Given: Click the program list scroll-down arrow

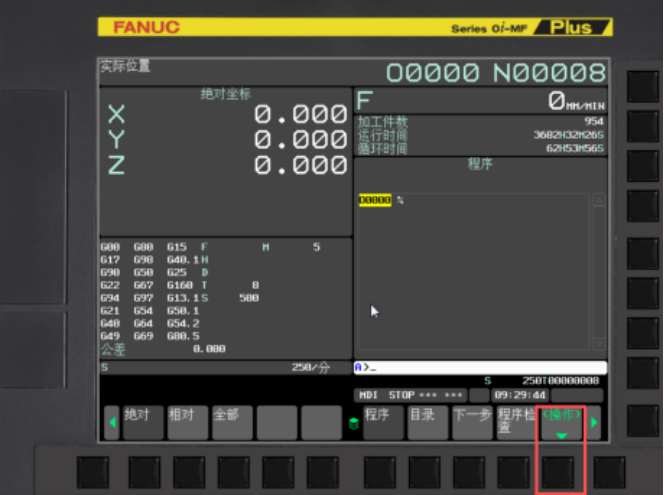Looking at the screenshot, I should tap(599, 343).
